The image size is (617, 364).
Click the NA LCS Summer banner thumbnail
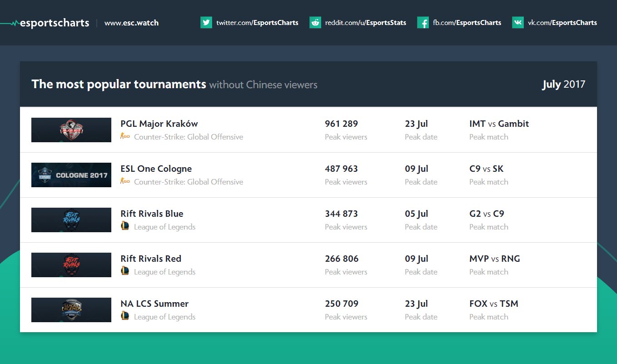click(71, 310)
